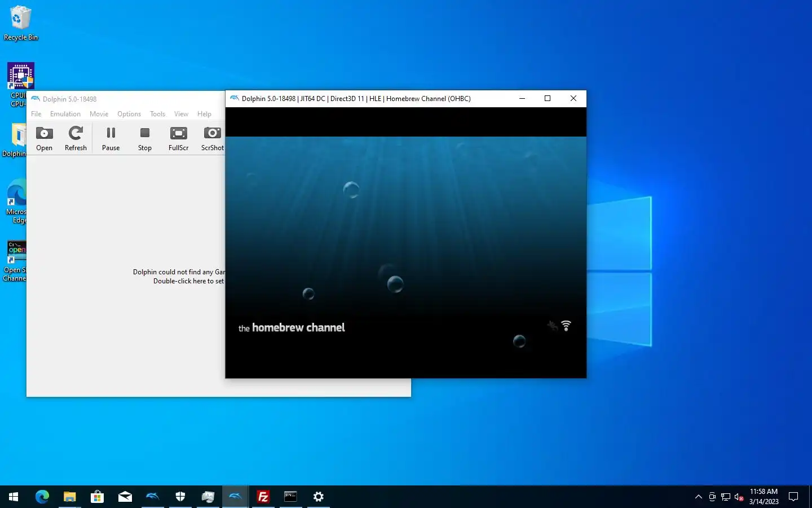This screenshot has height=508, width=812.
Task: Open File Explorer from the taskbar
Action: 69,497
